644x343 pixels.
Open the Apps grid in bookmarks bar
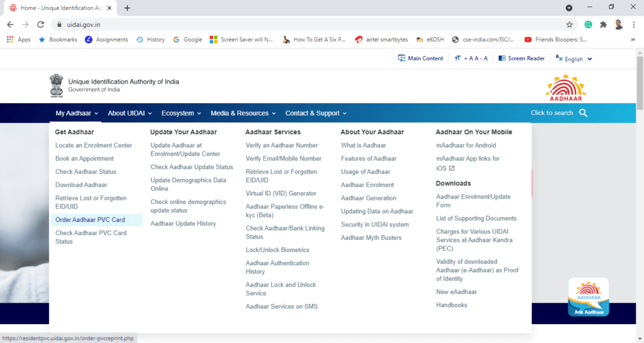(x=18, y=40)
